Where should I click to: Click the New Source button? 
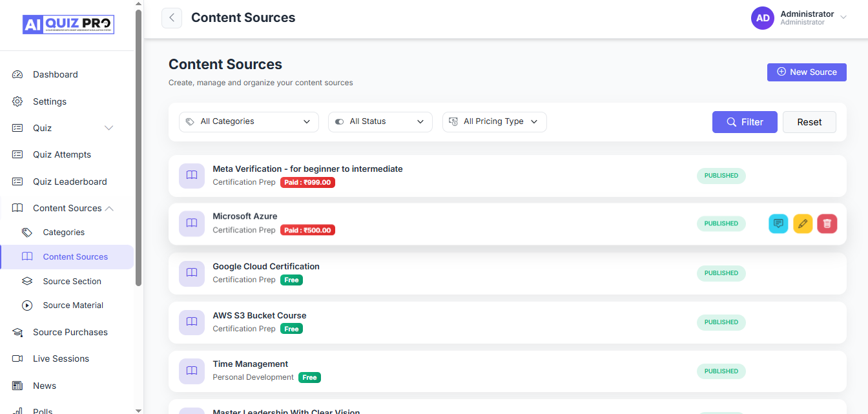click(807, 72)
